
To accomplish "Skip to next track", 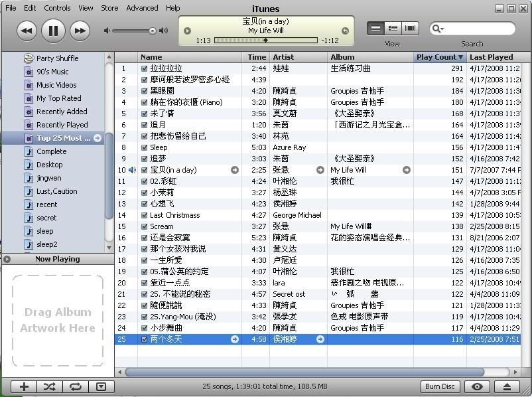I will (x=80, y=31).
